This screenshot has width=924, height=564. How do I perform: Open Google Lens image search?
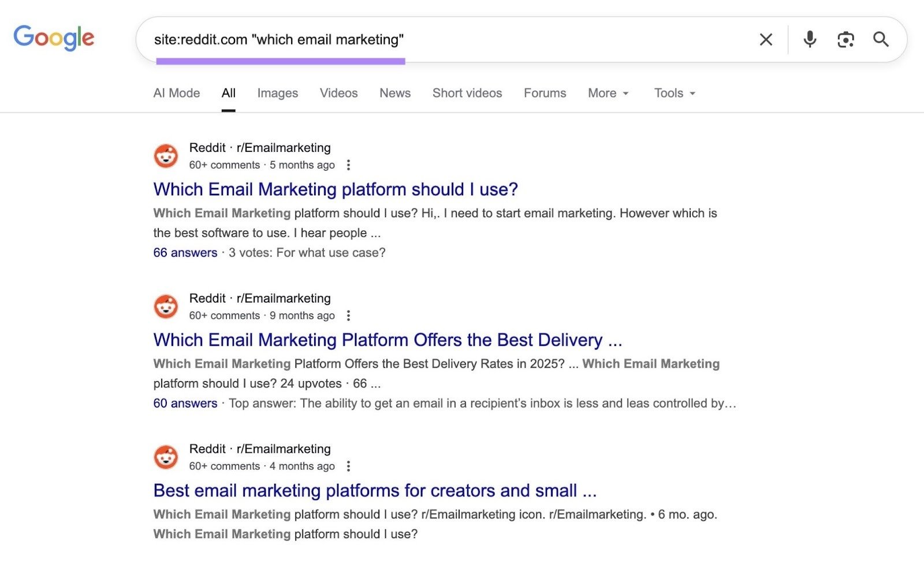[845, 39]
